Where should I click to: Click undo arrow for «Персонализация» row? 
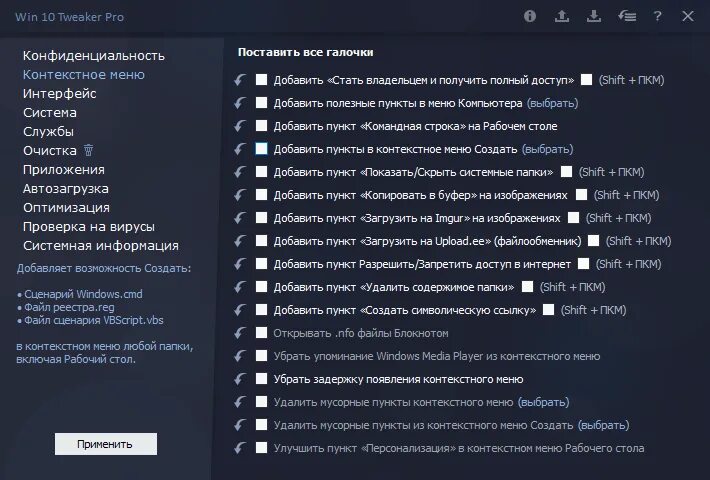point(240,448)
